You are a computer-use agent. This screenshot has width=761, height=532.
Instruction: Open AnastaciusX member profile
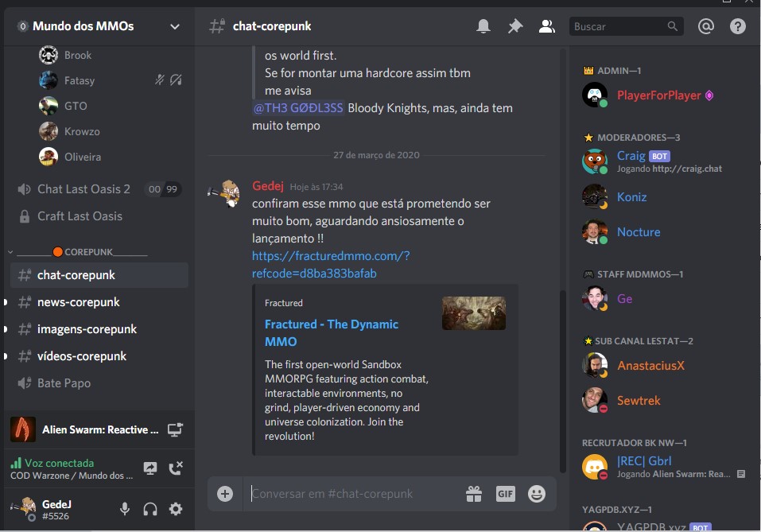(x=665, y=366)
